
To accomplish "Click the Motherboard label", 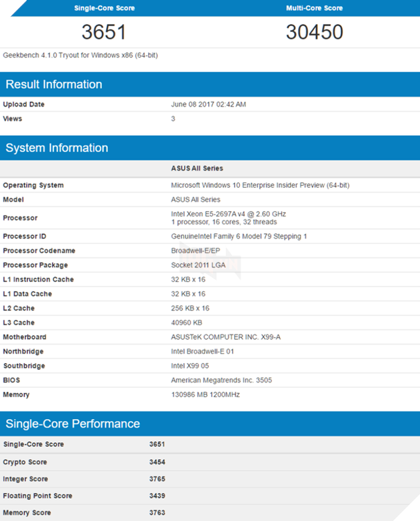I will [25, 337].
